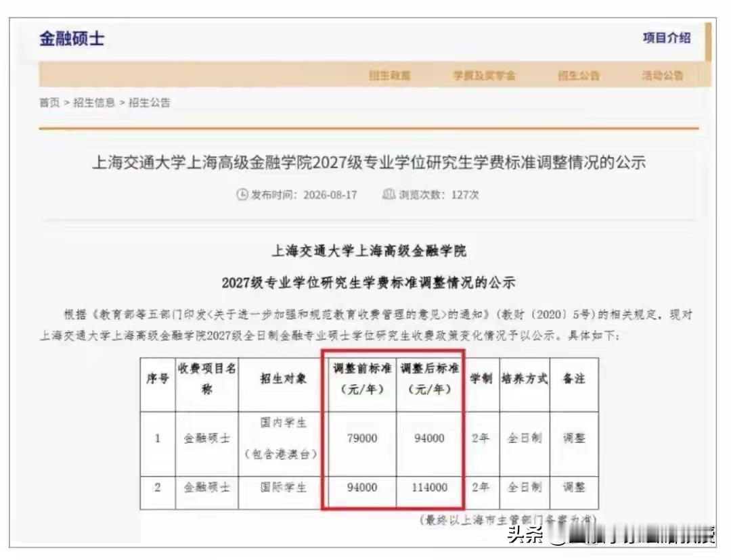Click 全日制 in the 国内学生 row
Screen dimensions: 731x560
[x=525, y=438]
